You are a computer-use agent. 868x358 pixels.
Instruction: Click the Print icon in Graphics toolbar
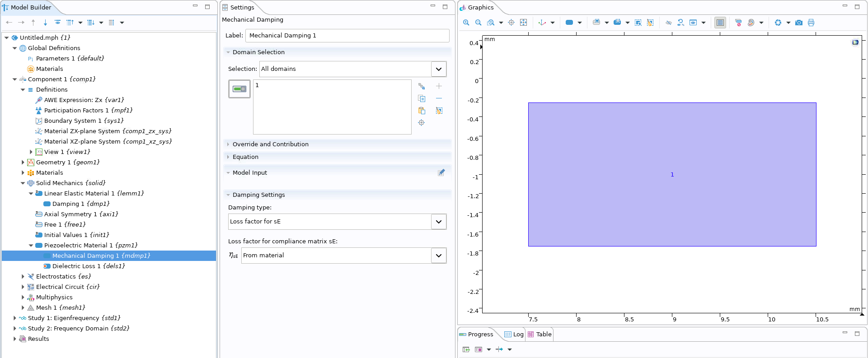pyautogui.click(x=811, y=23)
